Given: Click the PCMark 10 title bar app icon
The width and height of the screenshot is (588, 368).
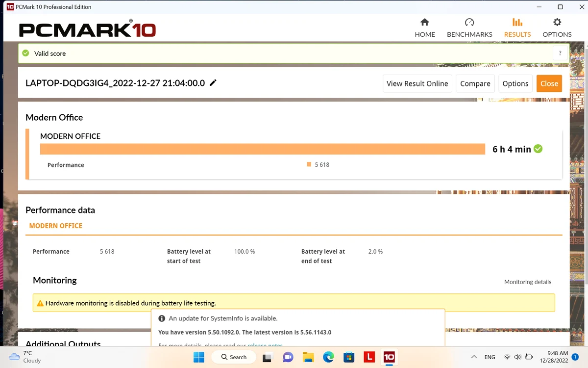Looking at the screenshot, I should [x=10, y=7].
